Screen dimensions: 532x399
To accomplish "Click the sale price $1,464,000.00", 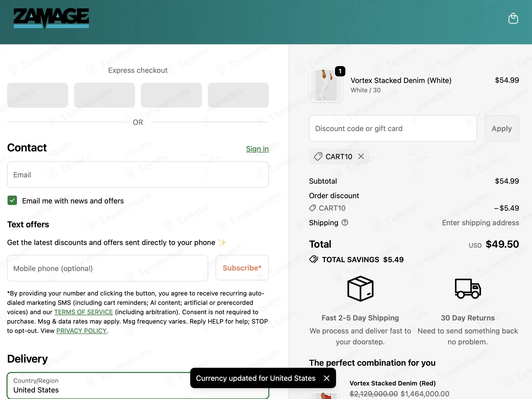I will 425,394.
